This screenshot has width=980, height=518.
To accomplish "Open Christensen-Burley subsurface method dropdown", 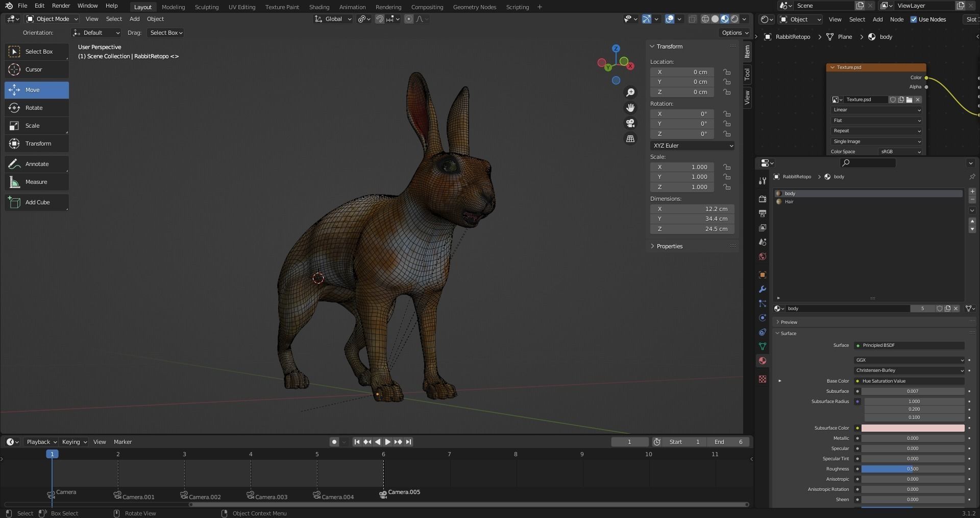I will coord(910,370).
